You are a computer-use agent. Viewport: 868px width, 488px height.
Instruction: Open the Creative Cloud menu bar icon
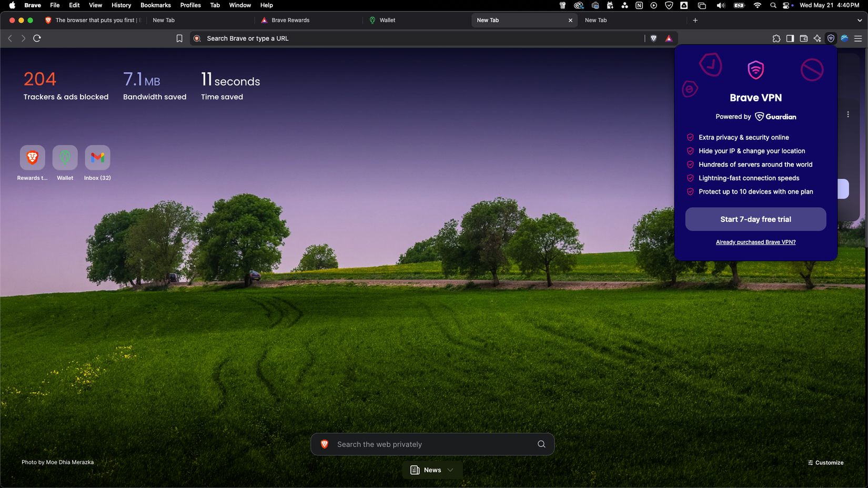pos(579,5)
